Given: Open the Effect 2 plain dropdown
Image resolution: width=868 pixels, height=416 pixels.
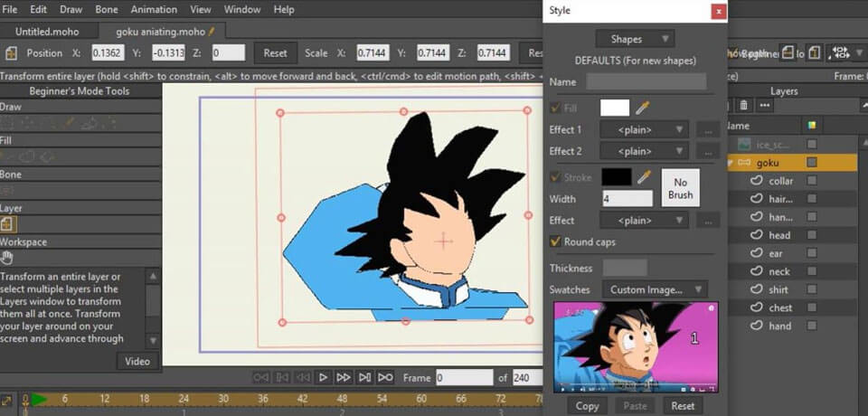Looking at the screenshot, I should pos(645,151).
